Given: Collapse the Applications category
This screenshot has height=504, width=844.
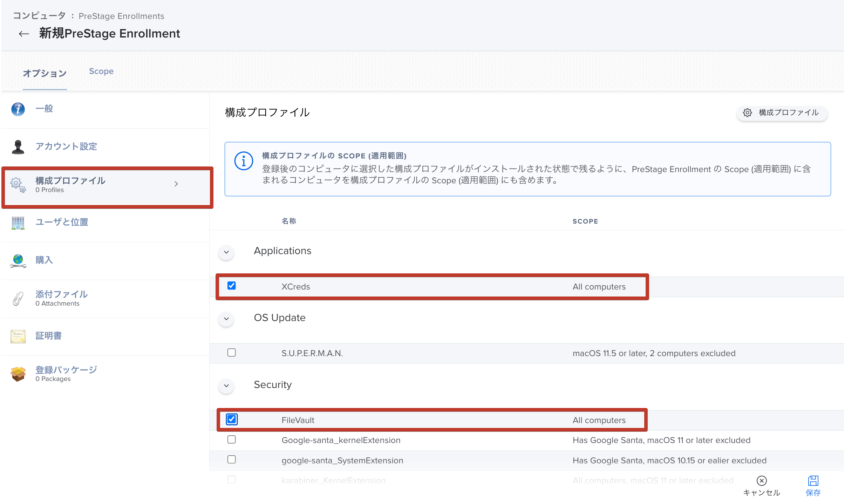Looking at the screenshot, I should pyautogui.click(x=226, y=252).
